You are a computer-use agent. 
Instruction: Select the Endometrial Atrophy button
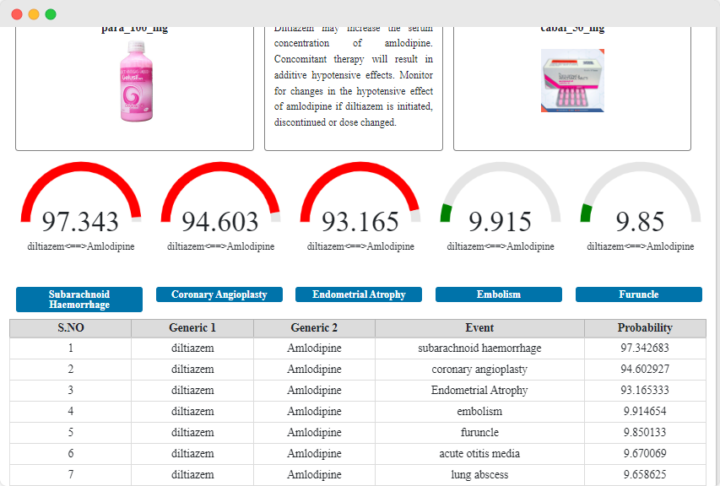point(359,295)
